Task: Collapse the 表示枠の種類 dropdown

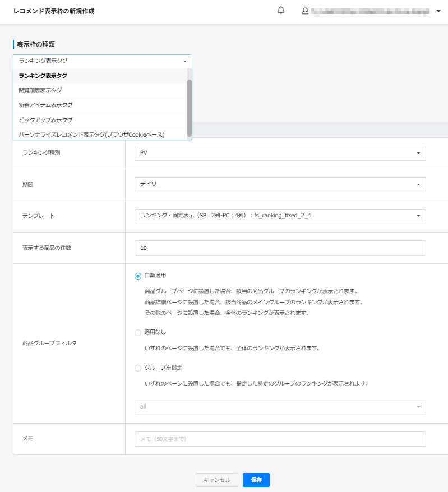Action: 103,61
